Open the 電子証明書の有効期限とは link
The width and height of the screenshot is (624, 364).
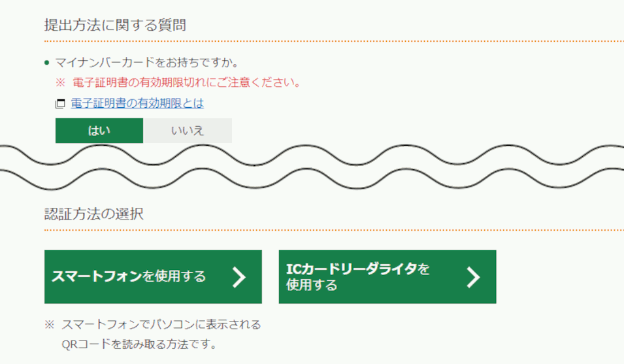coord(137,103)
